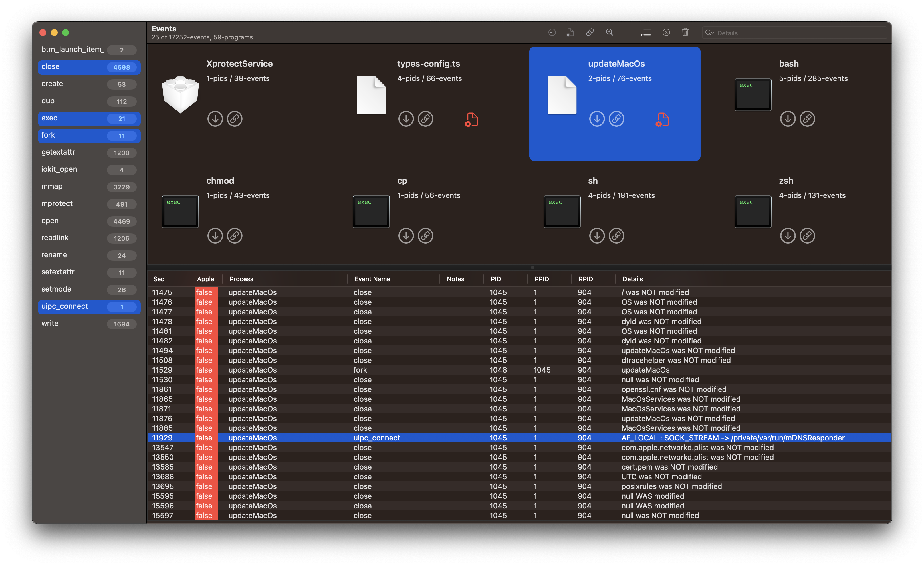Select the chmod exec thumbnail
The height and width of the screenshot is (566, 924).
180,211
